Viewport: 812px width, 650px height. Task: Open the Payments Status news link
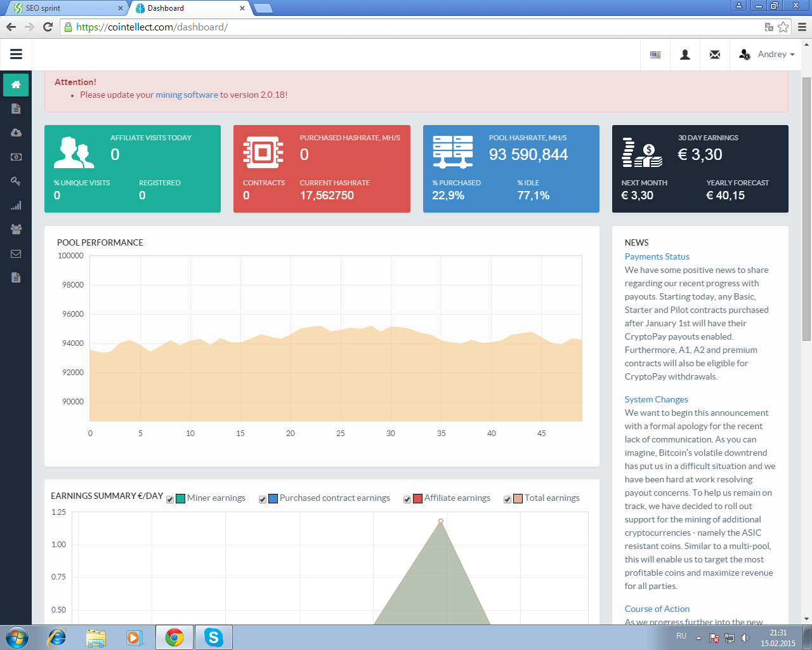tap(657, 256)
